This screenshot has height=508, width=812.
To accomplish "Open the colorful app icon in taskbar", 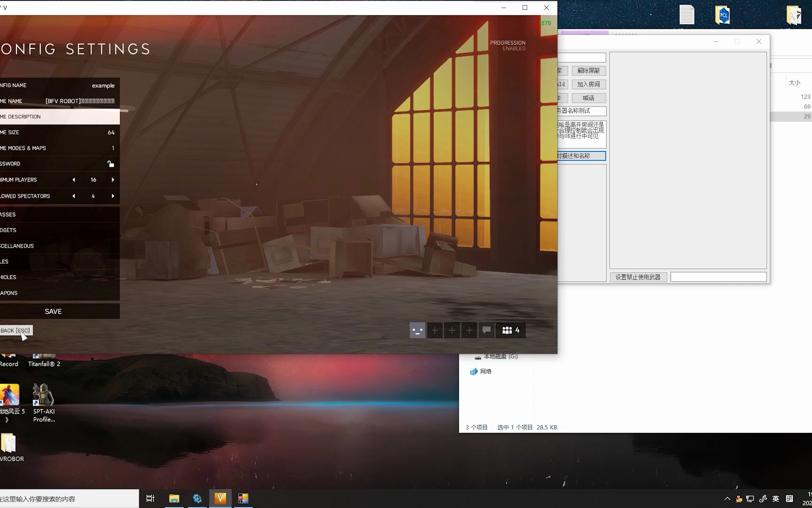I will click(x=243, y=499).
